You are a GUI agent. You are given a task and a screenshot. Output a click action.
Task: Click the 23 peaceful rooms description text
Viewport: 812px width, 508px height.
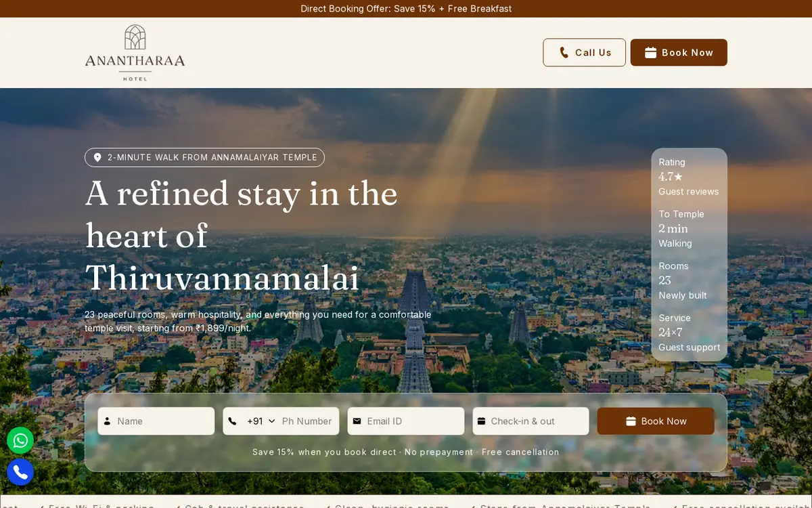(258, 321)
